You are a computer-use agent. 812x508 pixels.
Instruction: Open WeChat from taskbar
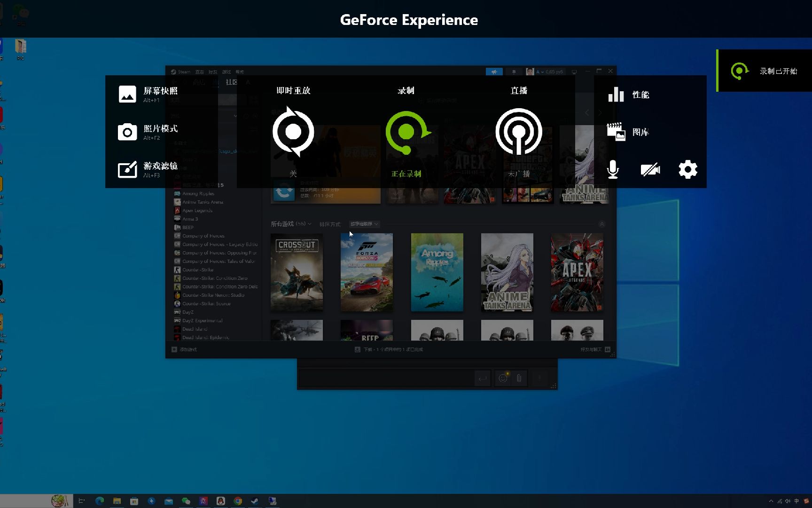[186, 501]
